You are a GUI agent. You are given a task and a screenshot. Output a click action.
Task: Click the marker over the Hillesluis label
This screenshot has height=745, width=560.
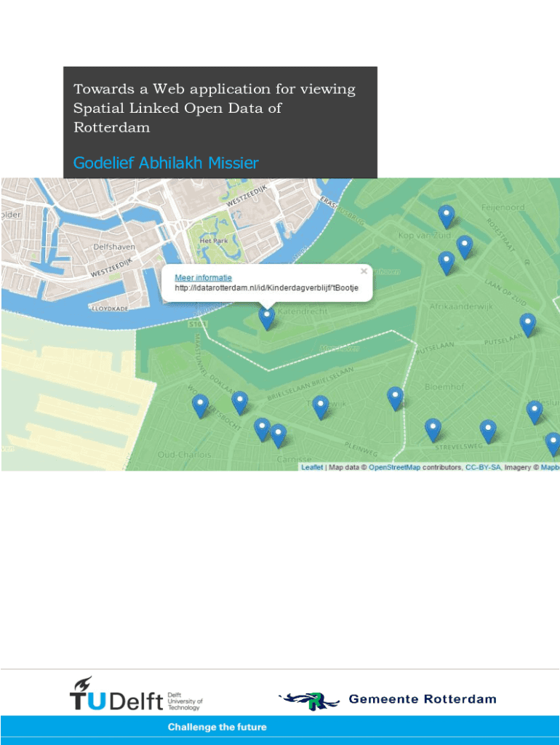point(535,411)
